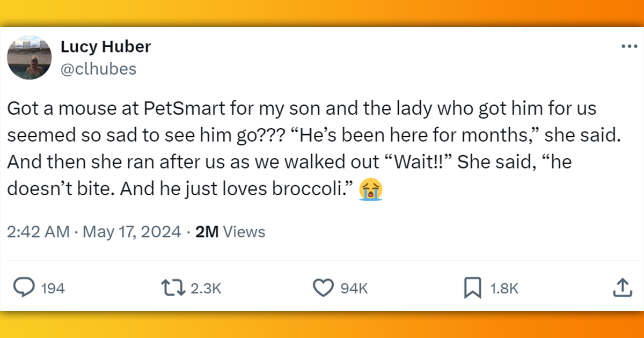The image size is (644, 338).
Task: Click the 1.8K bookmarks count
Action: 505,288
